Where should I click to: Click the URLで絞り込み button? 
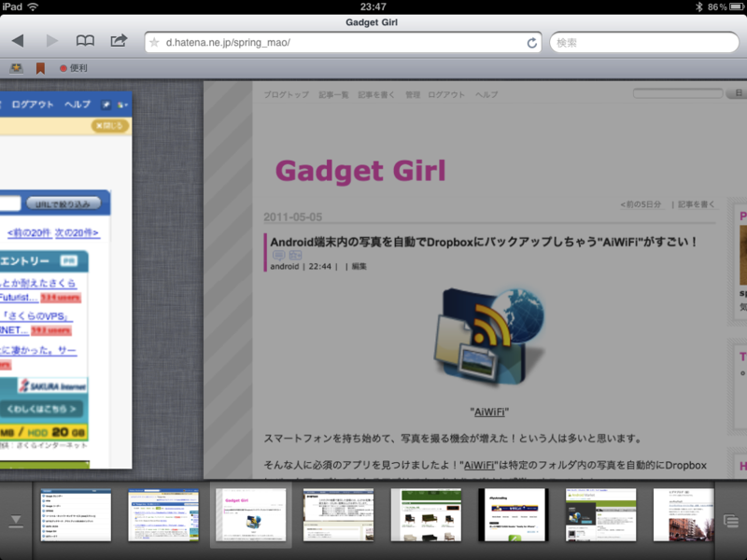coord(63,203)
